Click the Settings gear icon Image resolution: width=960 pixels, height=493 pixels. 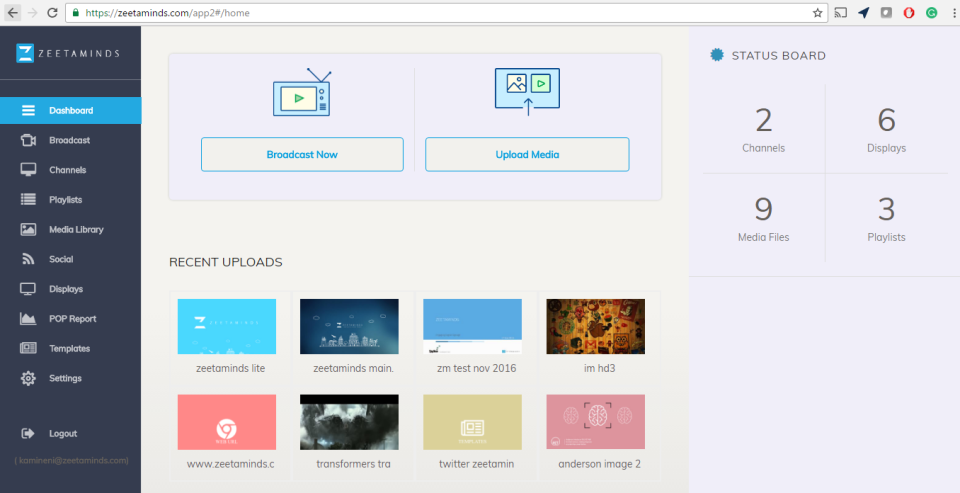coord(28,378)
